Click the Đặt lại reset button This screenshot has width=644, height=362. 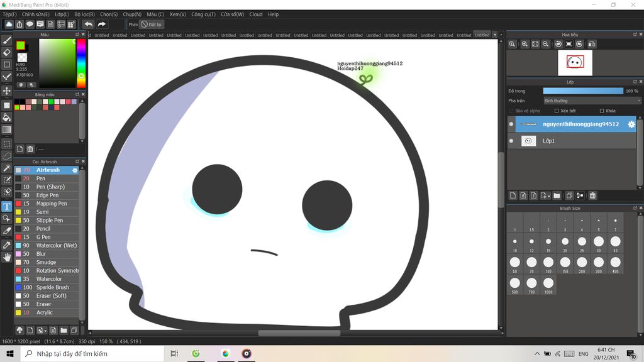coord(152,25)
